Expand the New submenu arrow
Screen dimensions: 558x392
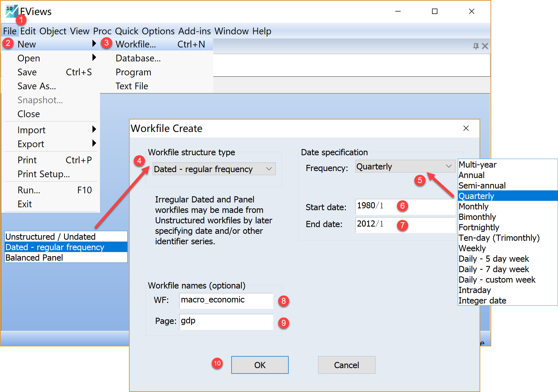(94, 44)
